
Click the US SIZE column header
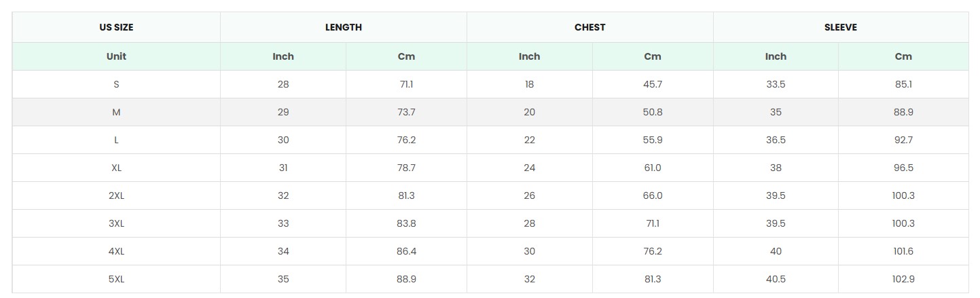[116, 28]
